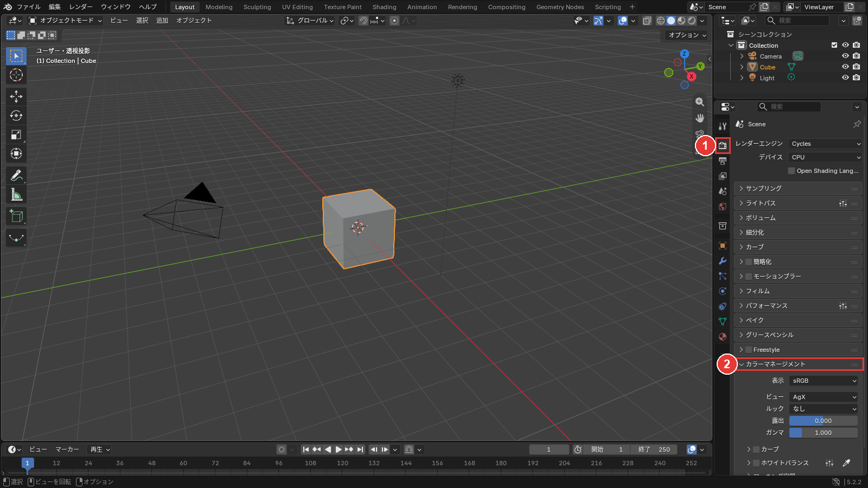Open the デバイス CPU dropdown

825,157
